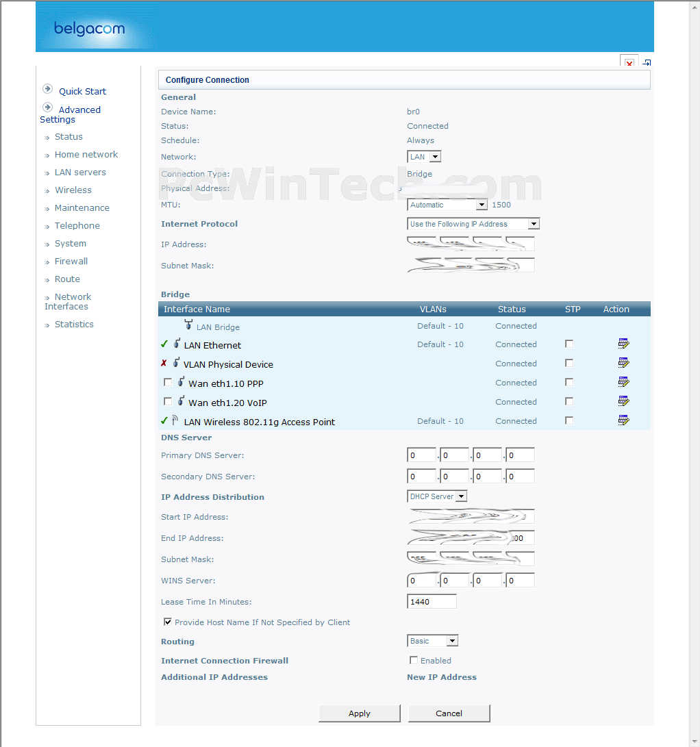The image size is (700, 747).
Task: Go to Home network
Action: click(86, 154)
